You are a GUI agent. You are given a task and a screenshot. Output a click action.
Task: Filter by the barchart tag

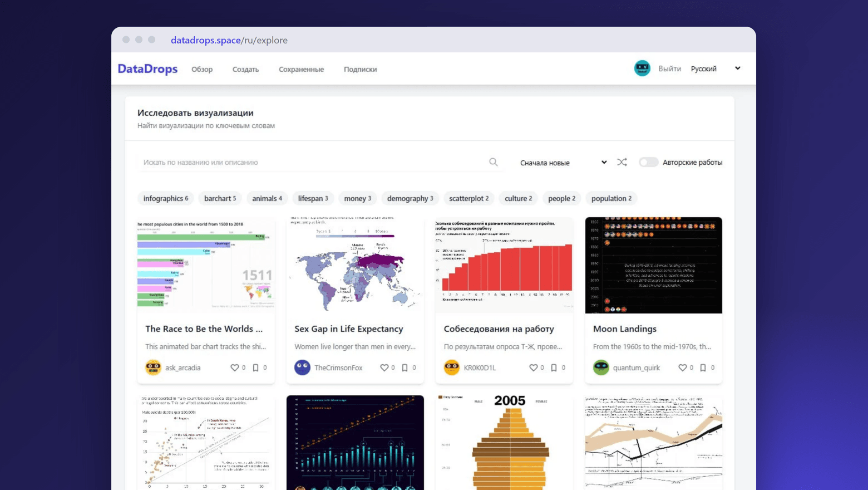[x=220, y=198]
